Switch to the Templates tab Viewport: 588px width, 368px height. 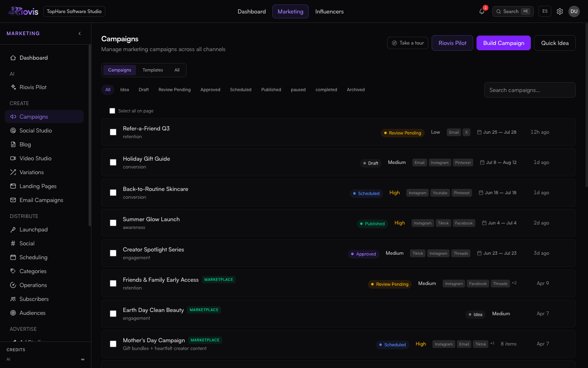[153, 70]
